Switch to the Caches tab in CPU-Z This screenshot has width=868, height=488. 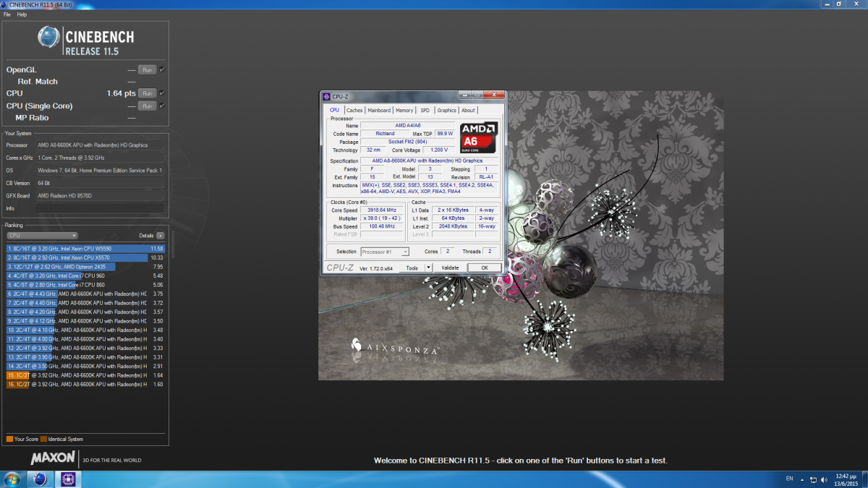[354, 111]
